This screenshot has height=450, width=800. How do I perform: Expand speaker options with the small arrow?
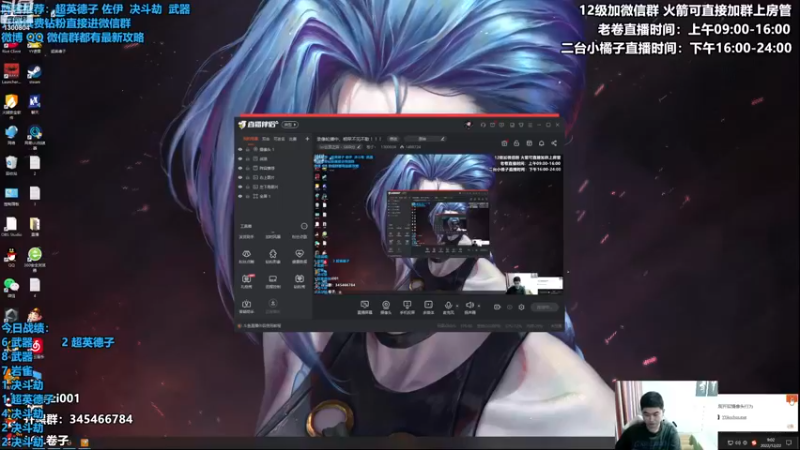pyautogui.click(x=479, y=306)
